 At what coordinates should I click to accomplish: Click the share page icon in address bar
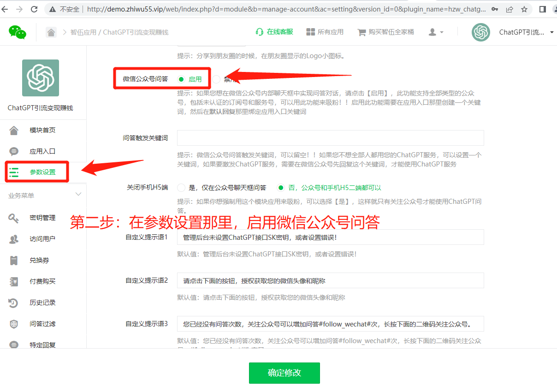coord(510,9)
